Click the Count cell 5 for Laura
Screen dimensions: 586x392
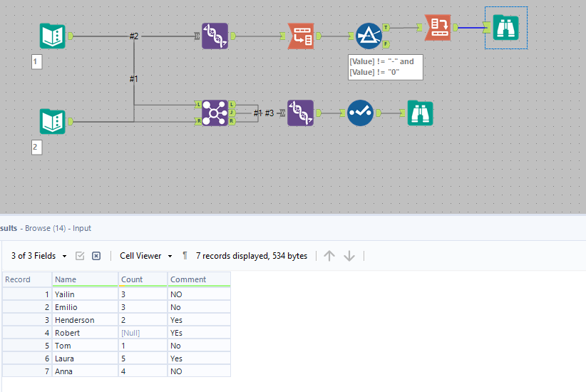pos(143,359)
